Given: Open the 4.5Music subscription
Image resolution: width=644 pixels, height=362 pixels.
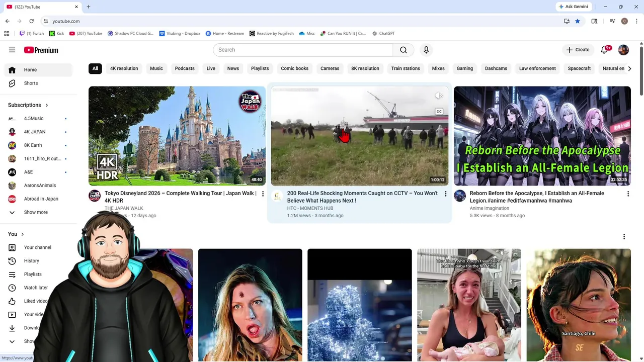Looking at the screenshot, I should point(38,119).
